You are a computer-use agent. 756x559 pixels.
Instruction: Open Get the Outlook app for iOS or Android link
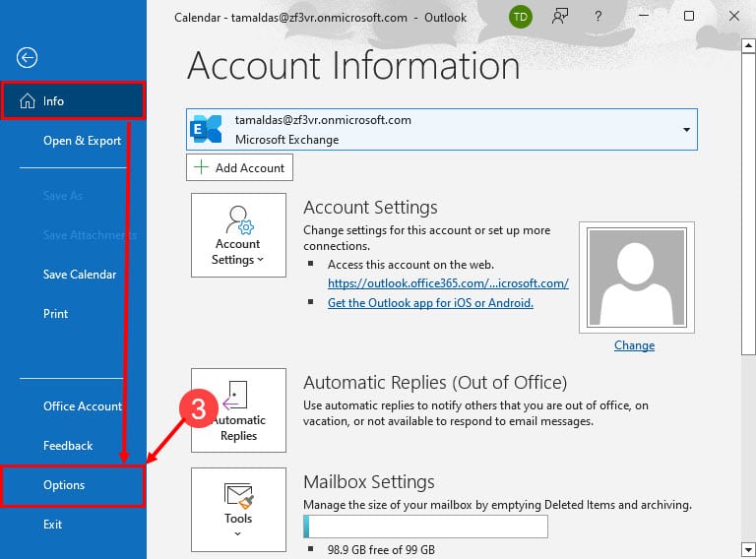pos(430,303)
